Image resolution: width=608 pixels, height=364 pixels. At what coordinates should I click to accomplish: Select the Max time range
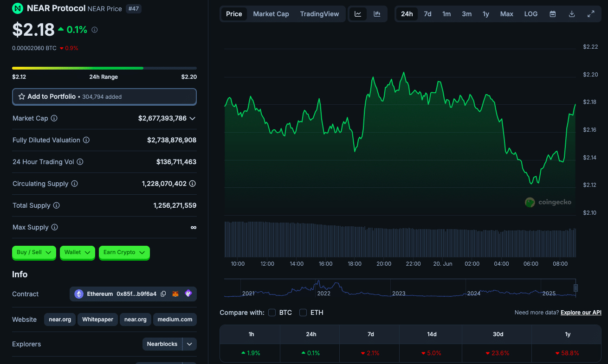point(507,14)
